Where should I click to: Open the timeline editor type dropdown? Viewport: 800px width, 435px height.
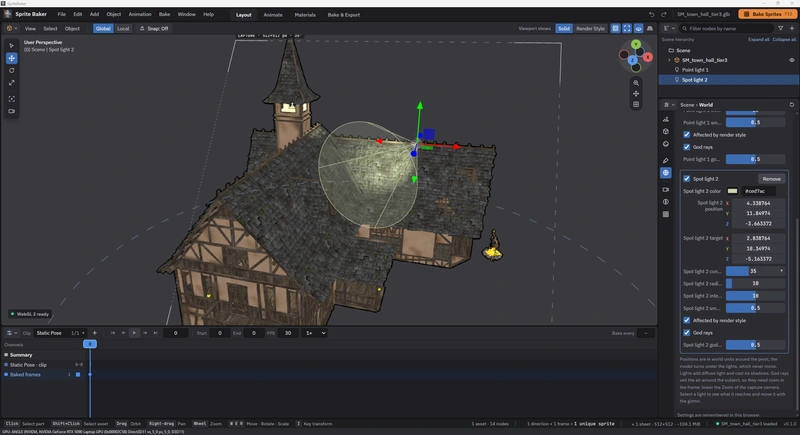coord(11,333)
